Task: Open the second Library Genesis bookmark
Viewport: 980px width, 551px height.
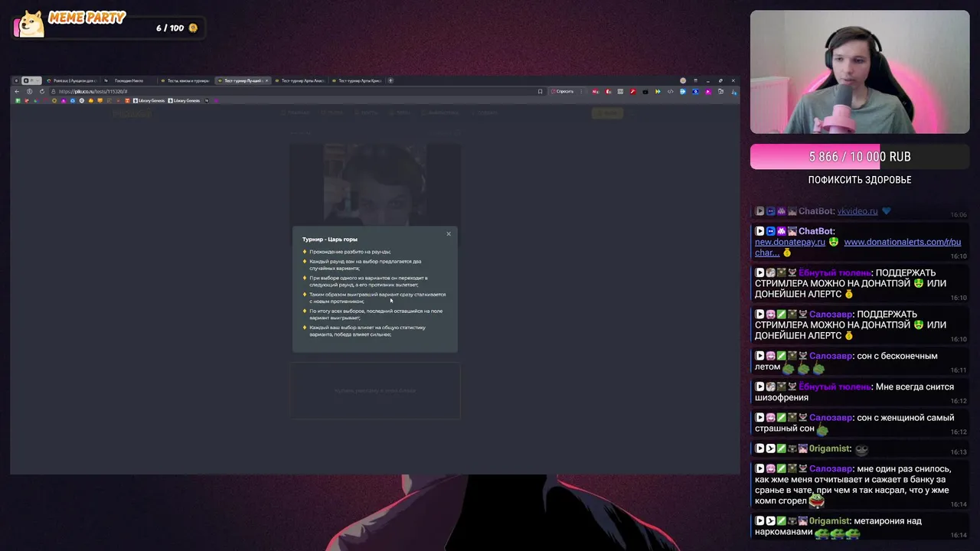Action: click(184, 100)
